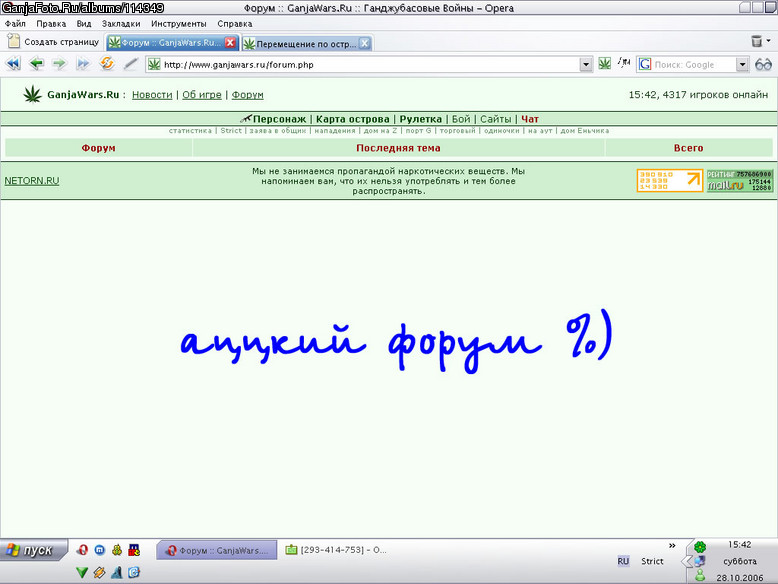Open the Google search engine dropdown
Viewport: 778px width, 584px height.
click(742, 65)
